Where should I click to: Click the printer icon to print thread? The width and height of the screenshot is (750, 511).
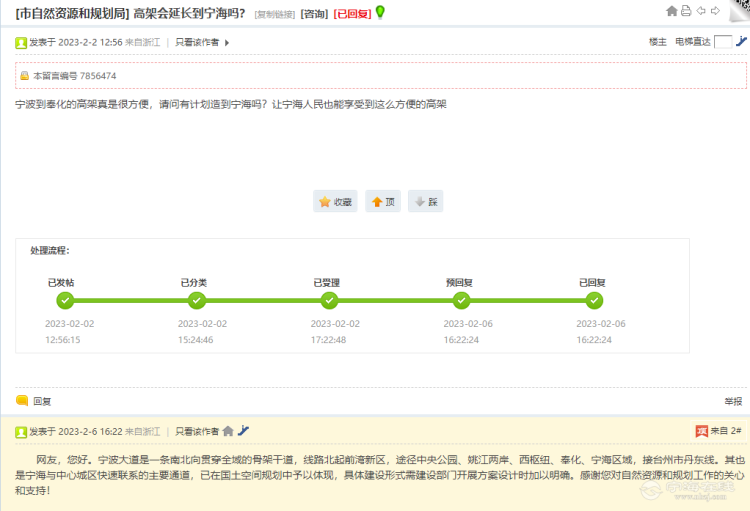point(686,11)
